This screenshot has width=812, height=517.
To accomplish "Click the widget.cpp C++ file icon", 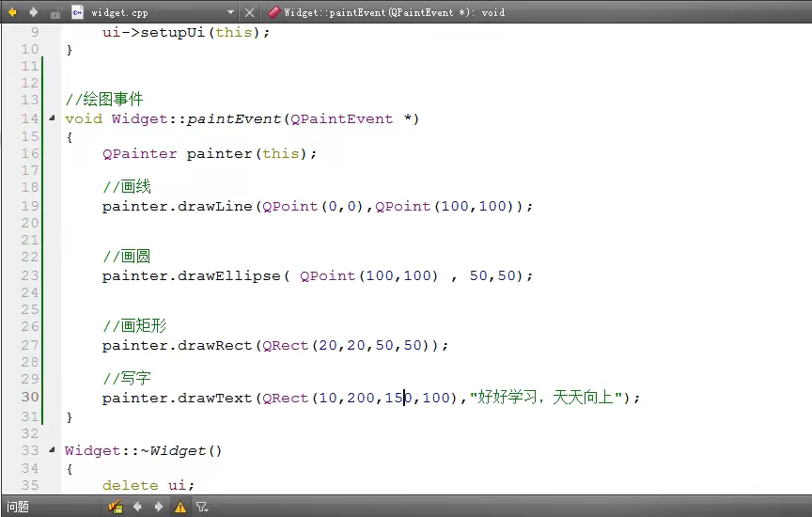I will [x=78, y=12].
